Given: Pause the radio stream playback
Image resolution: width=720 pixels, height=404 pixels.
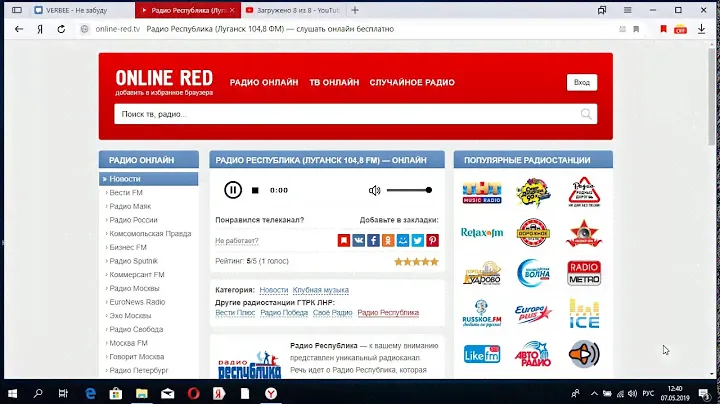Looking at the screenshot, I should pyautogui.click(x=232, y=190).
